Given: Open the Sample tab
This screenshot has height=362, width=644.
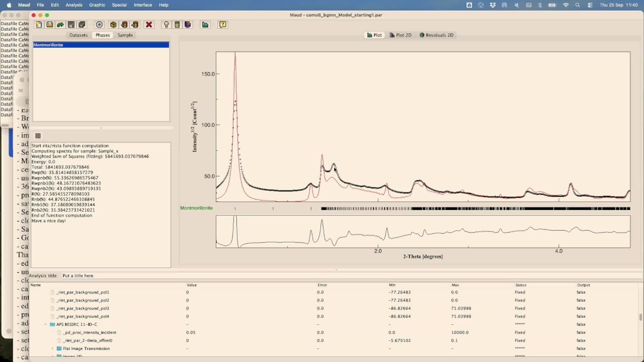Looking at the screenshot, I should coord(125,35).
